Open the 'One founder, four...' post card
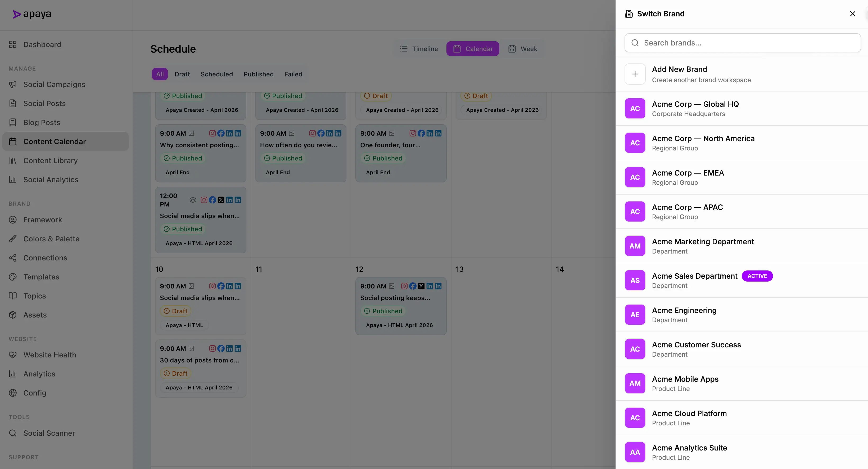Screen dimensions: 868x469 401,153
